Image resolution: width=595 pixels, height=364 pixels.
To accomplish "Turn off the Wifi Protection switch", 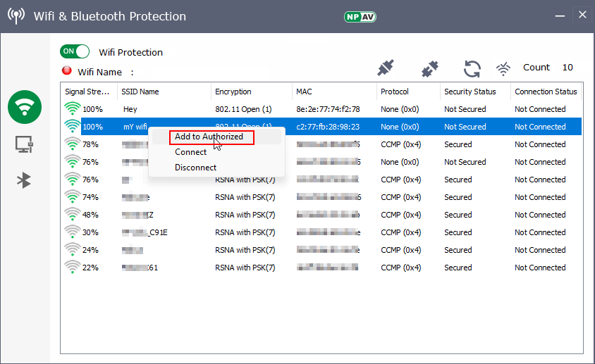I will tap(75, 51).
